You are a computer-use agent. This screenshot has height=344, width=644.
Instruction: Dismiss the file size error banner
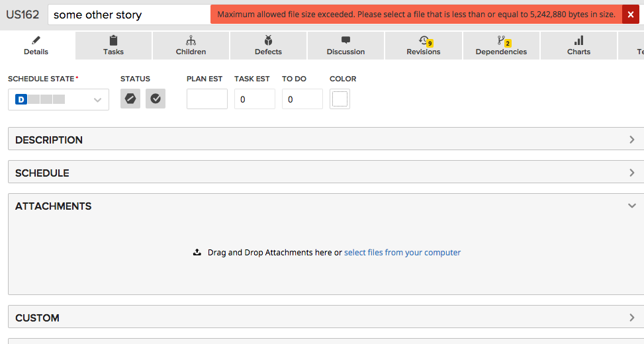pyautogui.click(x=630, y=15)
